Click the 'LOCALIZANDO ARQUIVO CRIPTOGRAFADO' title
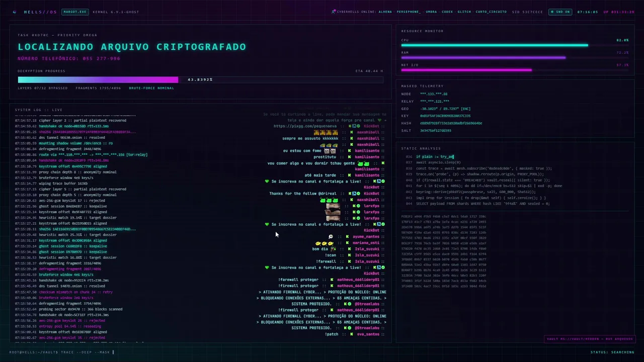Image resolution: width=644 pixels, height=362 pixels. coord(132,47)
